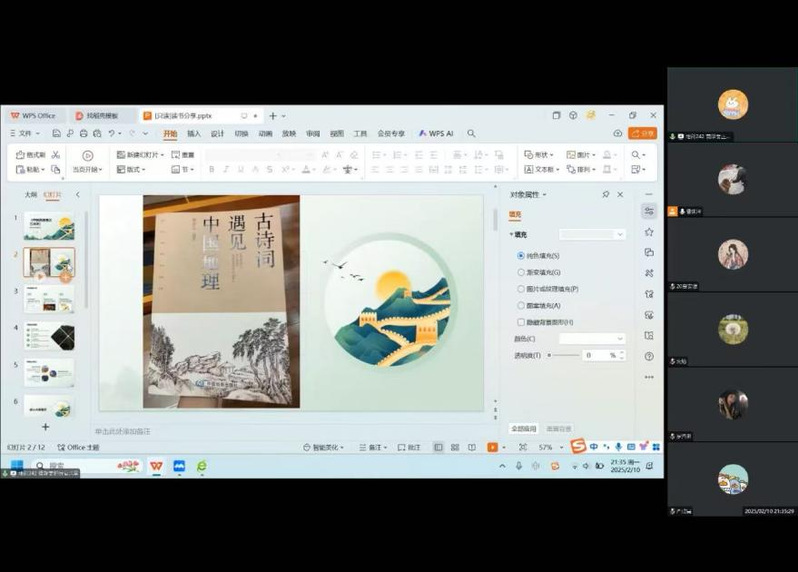Click the new slide icon (新建幻灯片)
The width and height of the screenshot is (798, 572).
(x=120, y=155)
